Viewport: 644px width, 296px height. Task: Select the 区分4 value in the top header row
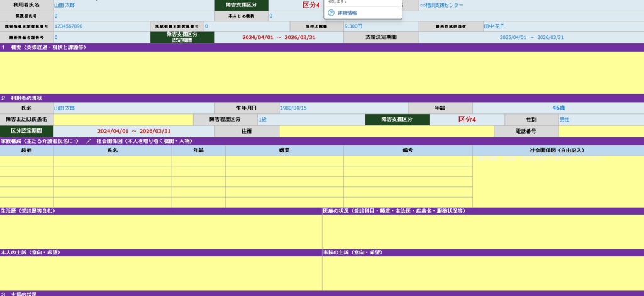tap(296, 5)
